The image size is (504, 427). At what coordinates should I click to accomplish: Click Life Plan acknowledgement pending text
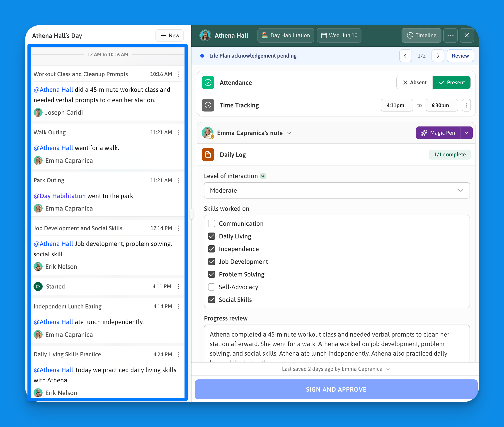click(x=253, y=56)
